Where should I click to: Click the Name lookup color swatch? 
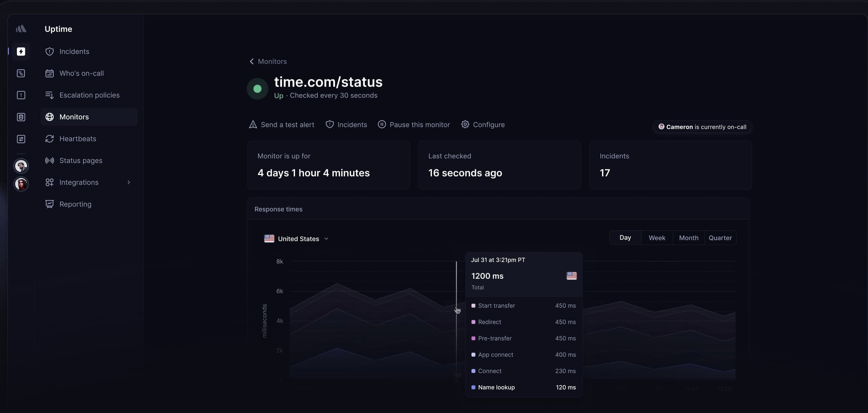(473, 388)
